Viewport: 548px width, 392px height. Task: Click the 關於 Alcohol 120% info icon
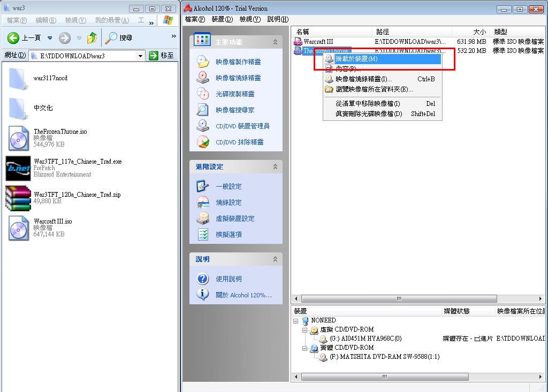[203, 295]
